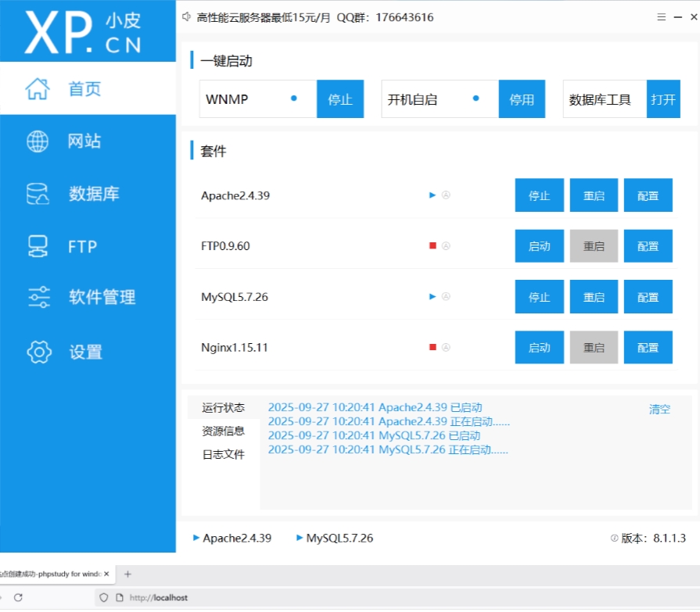The image size is (700, 612).
Task: Click FTP0.9.60 red stopped indicator
Action: coord(433,245)
